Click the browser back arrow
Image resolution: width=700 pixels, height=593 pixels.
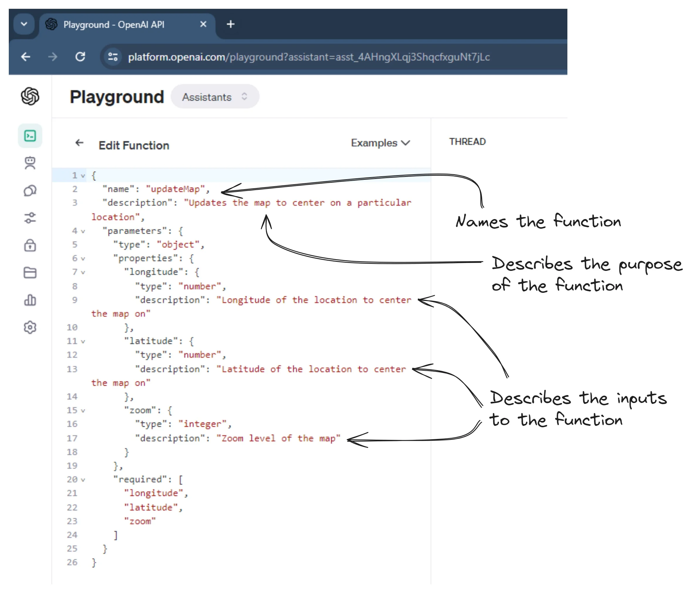25,57
